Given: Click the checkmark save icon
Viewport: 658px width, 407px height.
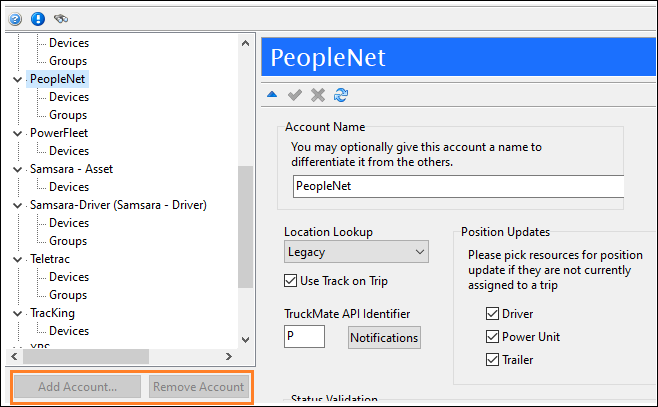Looking at the screenshot, I should (295, 95).
